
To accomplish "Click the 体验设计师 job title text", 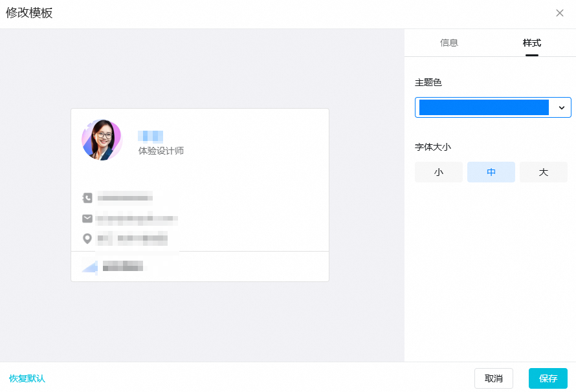I will pos(161,151).
